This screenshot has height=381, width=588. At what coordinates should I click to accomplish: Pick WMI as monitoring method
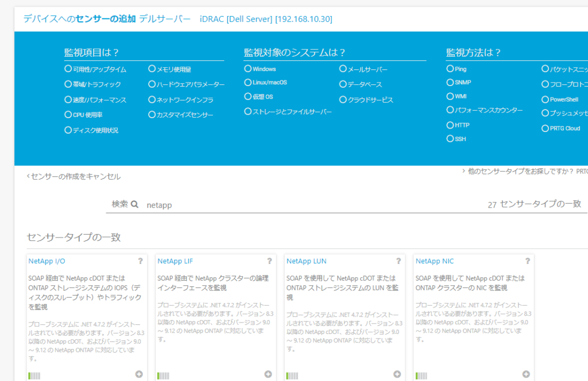tap(450, 96)
